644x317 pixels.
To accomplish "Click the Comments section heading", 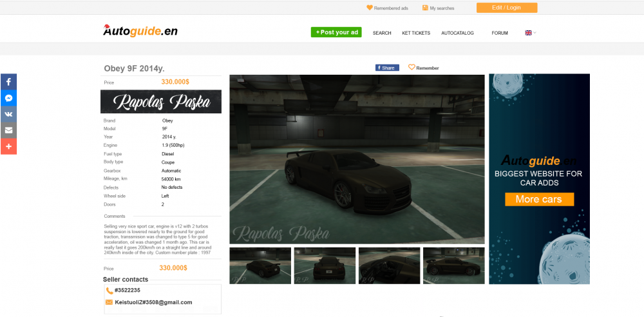I will pos(115,216).
